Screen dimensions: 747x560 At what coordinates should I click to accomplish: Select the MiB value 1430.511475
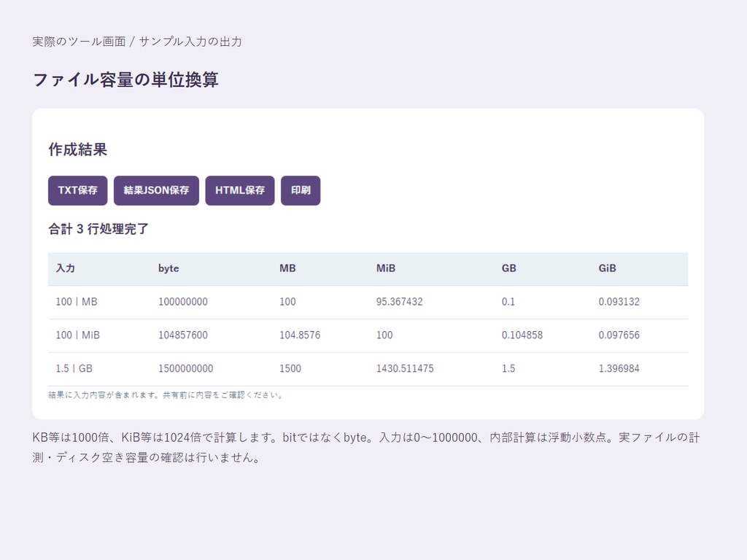[x=405, y=368]
